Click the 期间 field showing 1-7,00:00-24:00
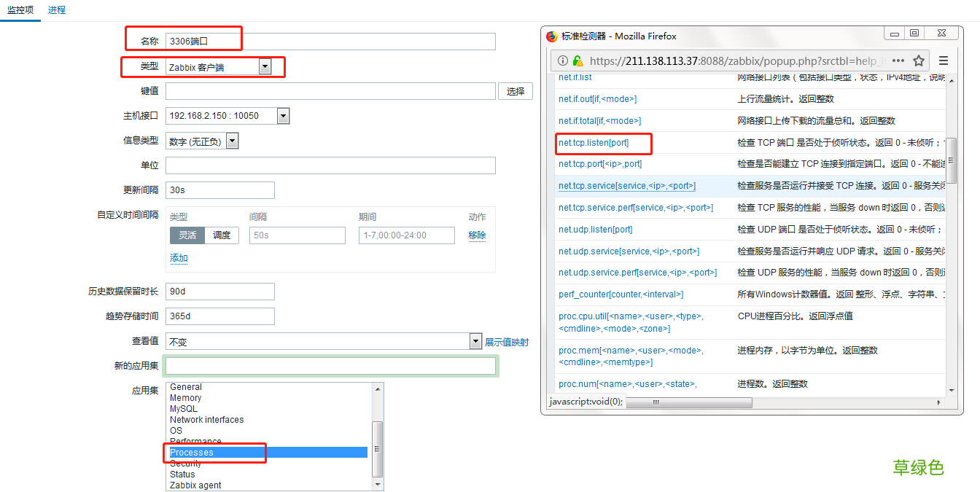 (406, 235)
